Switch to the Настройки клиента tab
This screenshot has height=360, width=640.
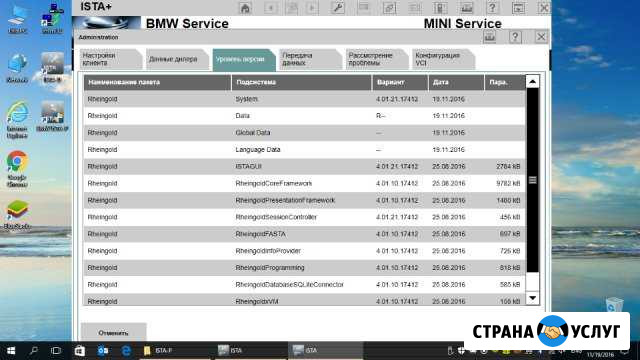pos(110,59)
